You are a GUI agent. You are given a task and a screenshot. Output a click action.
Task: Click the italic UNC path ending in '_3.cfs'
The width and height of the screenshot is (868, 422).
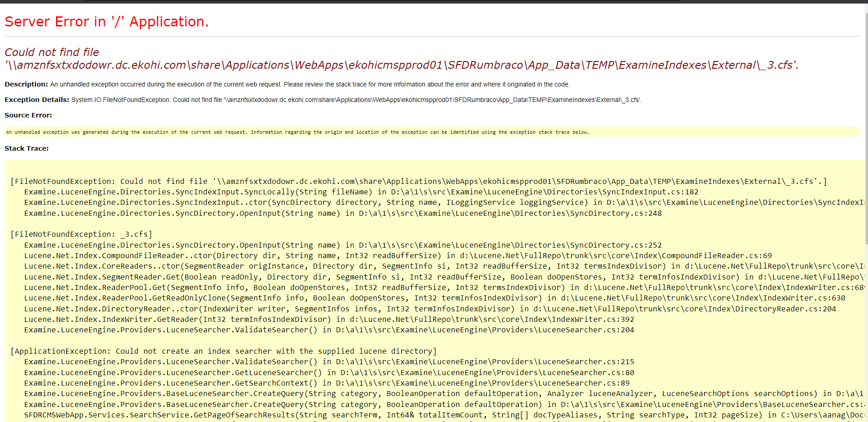[x=401, y=65]
